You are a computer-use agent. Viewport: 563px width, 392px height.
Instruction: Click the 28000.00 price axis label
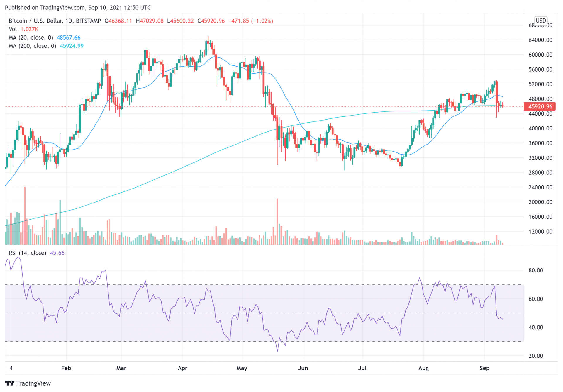point(540,173)
